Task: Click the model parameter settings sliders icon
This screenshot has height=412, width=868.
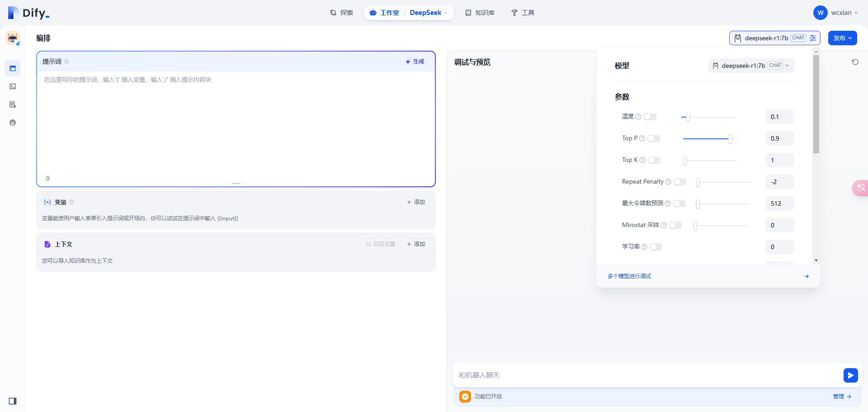Action: tap(813, 38)
